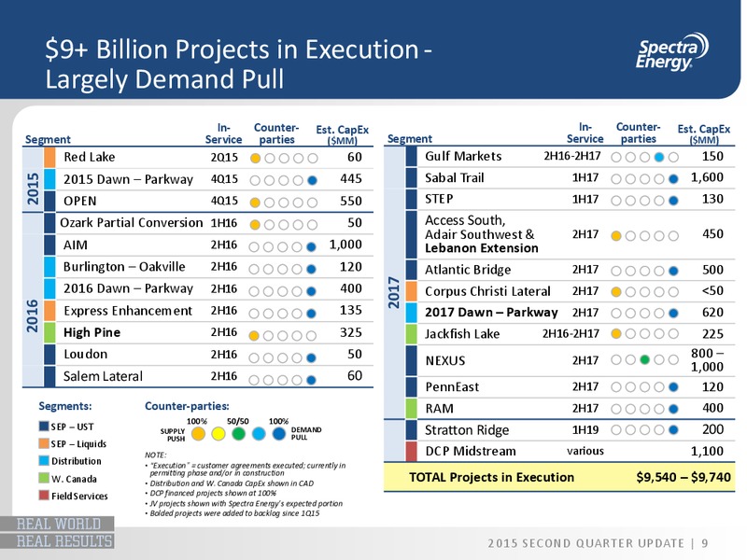Click the filled orange dot in Red Lake row
747x560 pixels.
click(255, 158)
